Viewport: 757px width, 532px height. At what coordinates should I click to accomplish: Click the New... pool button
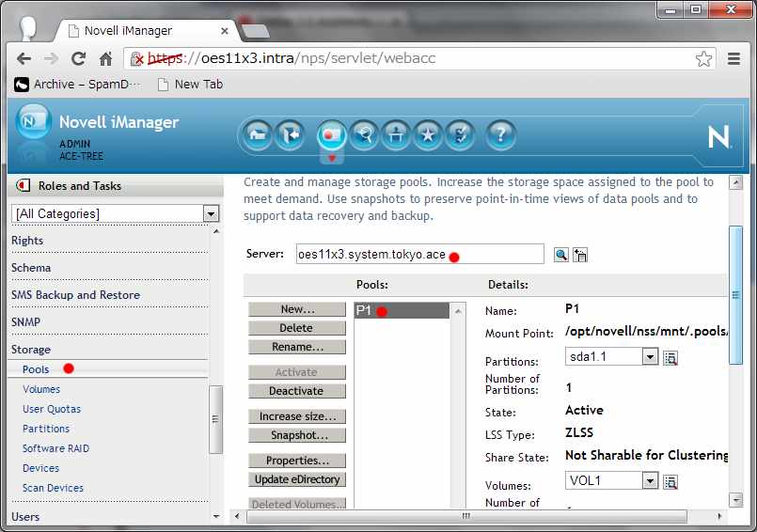tap(297, 309)
